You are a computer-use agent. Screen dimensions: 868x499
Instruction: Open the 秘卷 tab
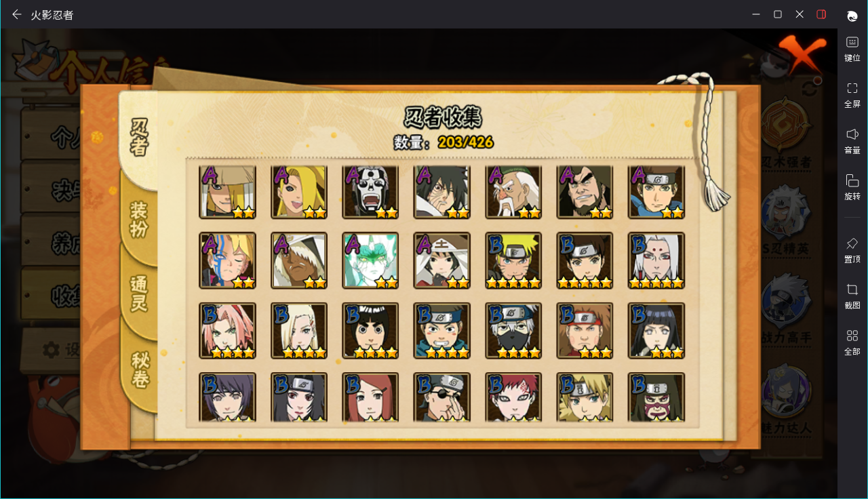coord(140,370)
